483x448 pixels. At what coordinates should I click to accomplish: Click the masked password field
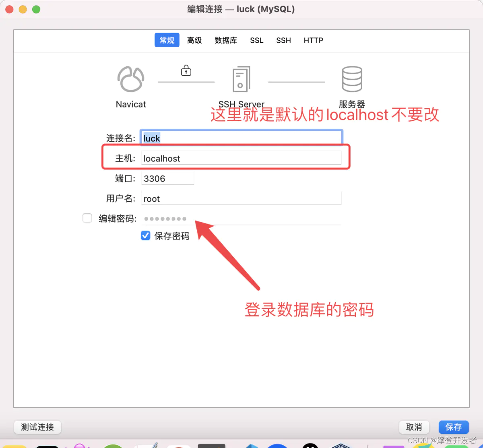pos(242,219)
